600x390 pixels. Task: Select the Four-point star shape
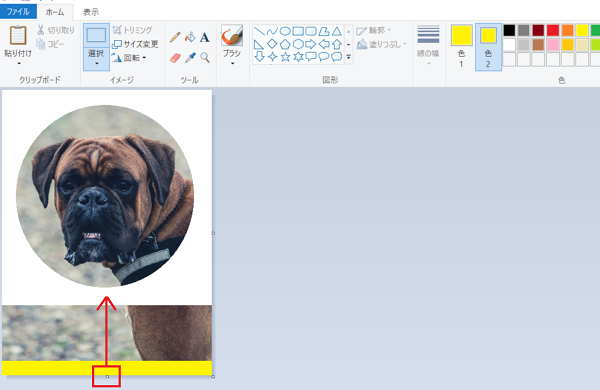[272, 57]
